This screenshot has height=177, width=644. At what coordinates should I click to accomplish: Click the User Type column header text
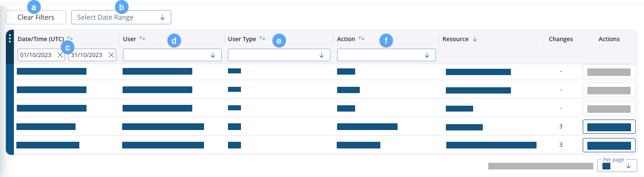coord(242,39)
